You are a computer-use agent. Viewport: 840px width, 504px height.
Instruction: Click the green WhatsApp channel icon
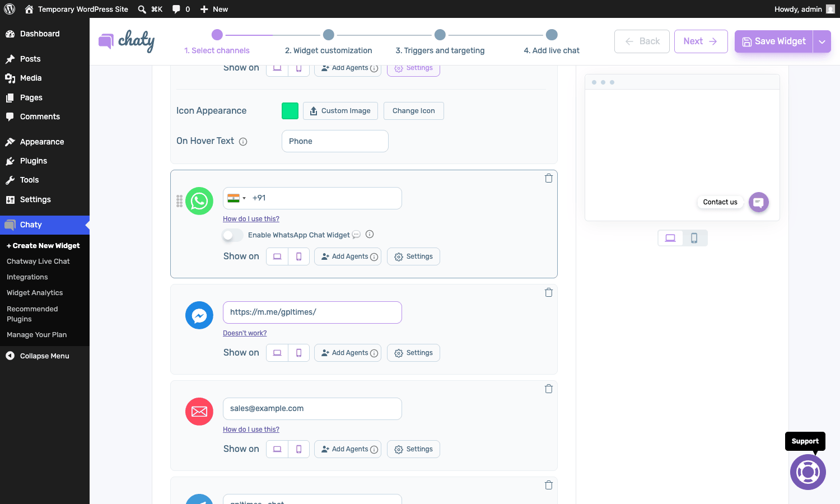click(199, 201)
